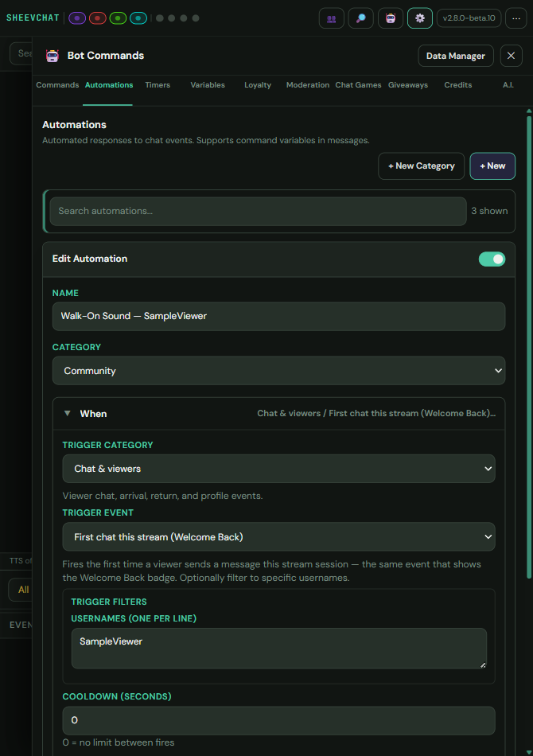
Task: Click the teal platform status pill
Action: pos(138,18)
